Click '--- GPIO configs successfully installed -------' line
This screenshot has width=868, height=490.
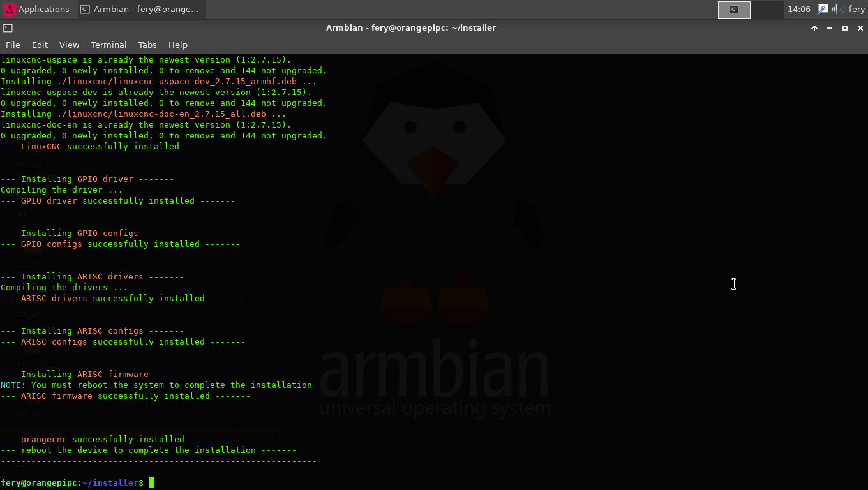pyautogui.click(x=121, y=244)
